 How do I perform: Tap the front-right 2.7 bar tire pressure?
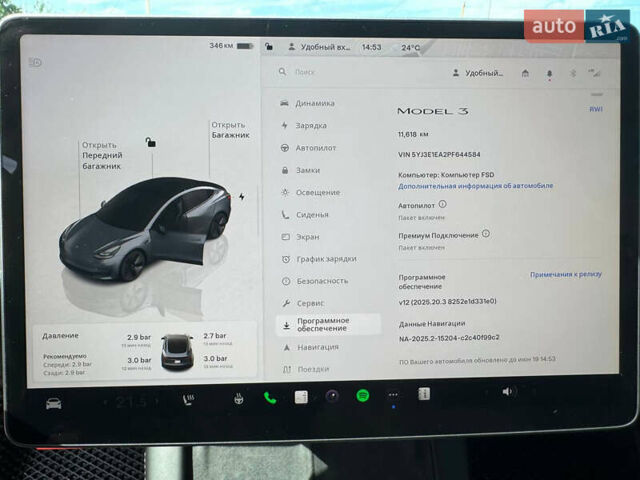click(x=215, y=336)
